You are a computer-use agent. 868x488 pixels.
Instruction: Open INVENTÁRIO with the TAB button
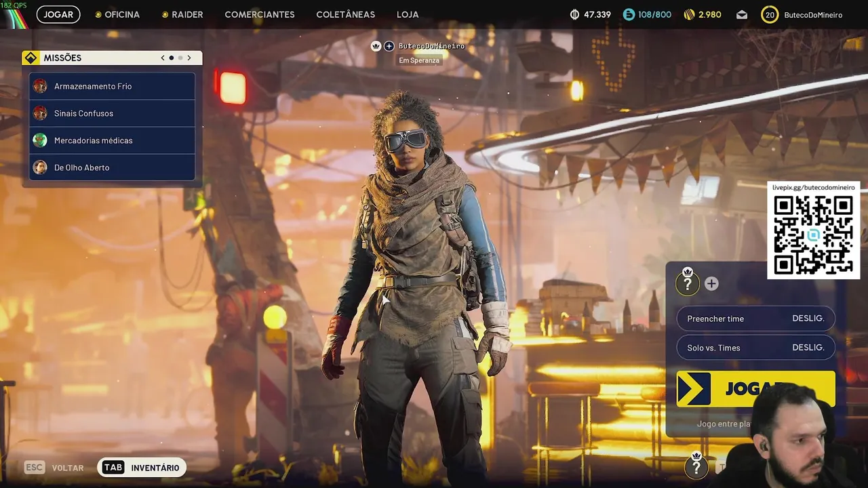(x=141, y=468)
